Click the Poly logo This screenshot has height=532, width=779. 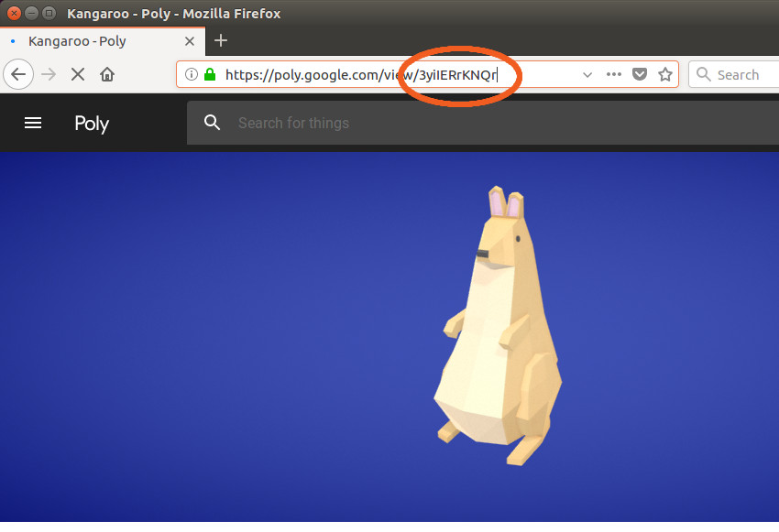pyautogui.click(x=92, y=124)
